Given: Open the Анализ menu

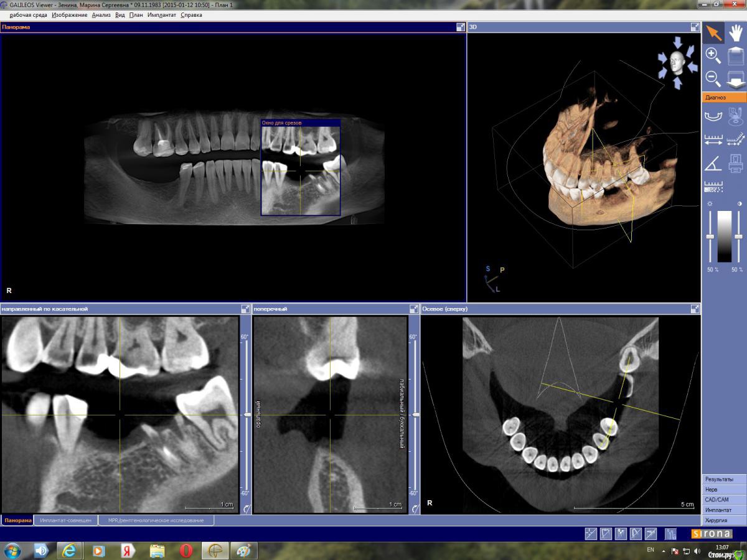Looking at the screenshot, I should pos(101,15).
